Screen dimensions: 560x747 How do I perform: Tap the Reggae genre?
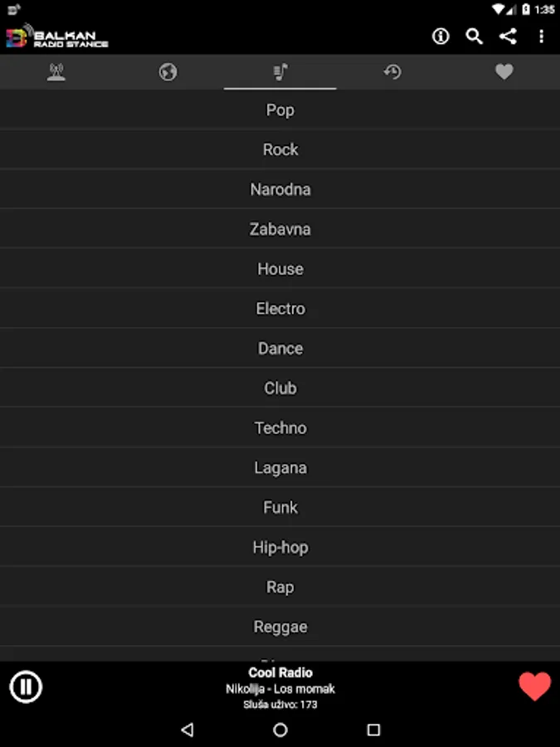(280, 627)
